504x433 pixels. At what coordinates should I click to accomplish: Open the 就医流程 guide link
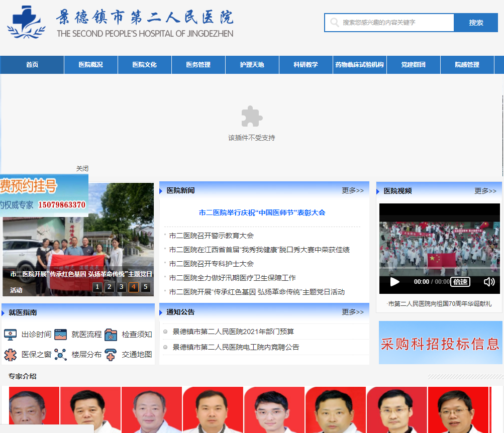click(x=86, y=335)
